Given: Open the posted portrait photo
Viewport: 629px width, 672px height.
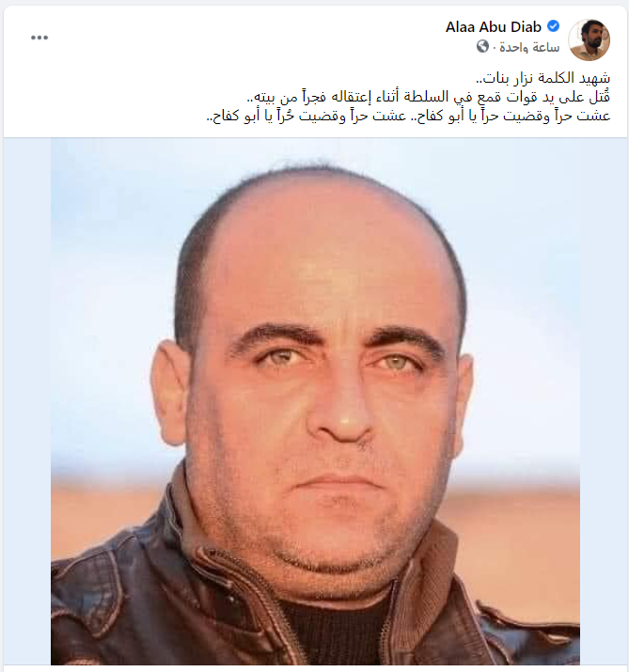Looking at the screenshot, I should pos(315,401).
